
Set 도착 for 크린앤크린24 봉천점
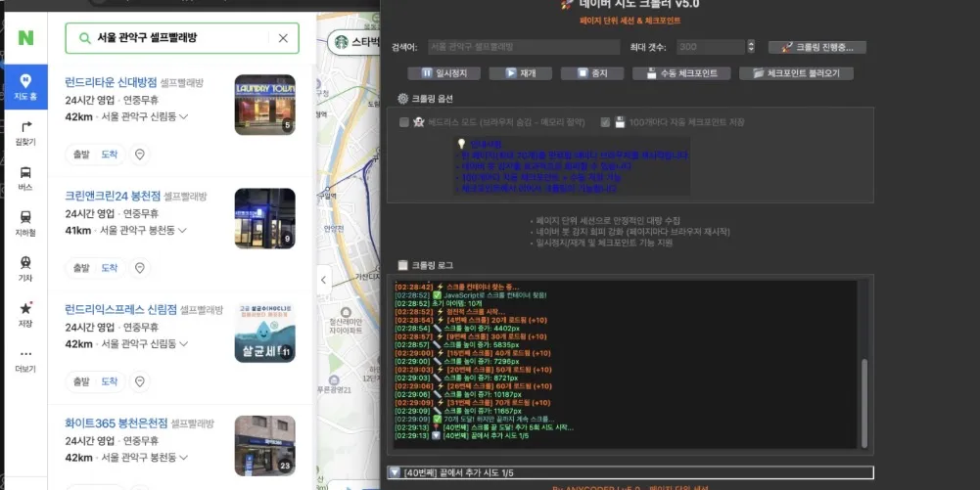(x=110, y=268)
